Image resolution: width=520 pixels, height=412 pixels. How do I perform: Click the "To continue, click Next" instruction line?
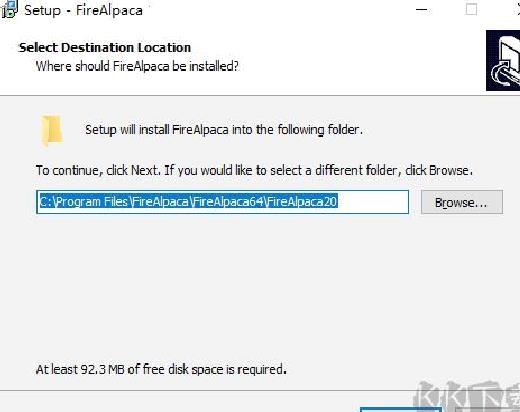[254, 170]
